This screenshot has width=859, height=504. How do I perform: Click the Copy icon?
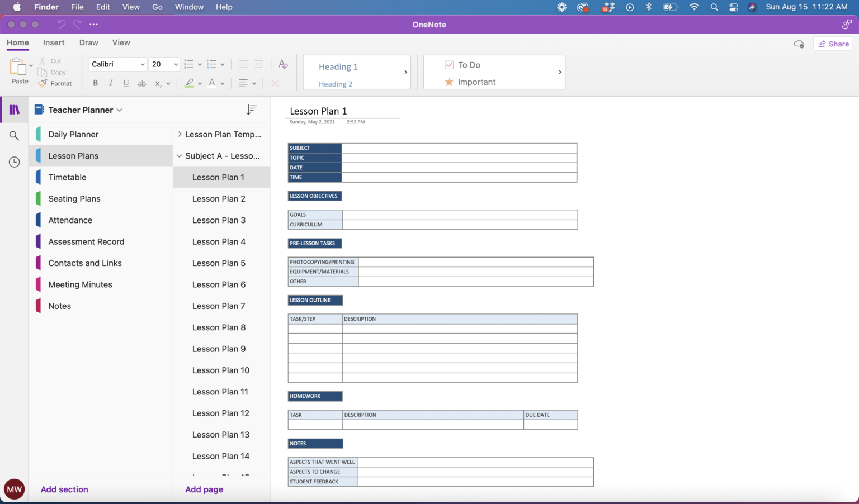[42, 72]
